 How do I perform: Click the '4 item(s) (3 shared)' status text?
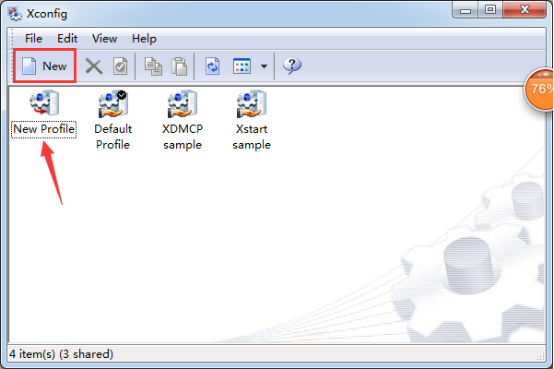tap(61, 354)
